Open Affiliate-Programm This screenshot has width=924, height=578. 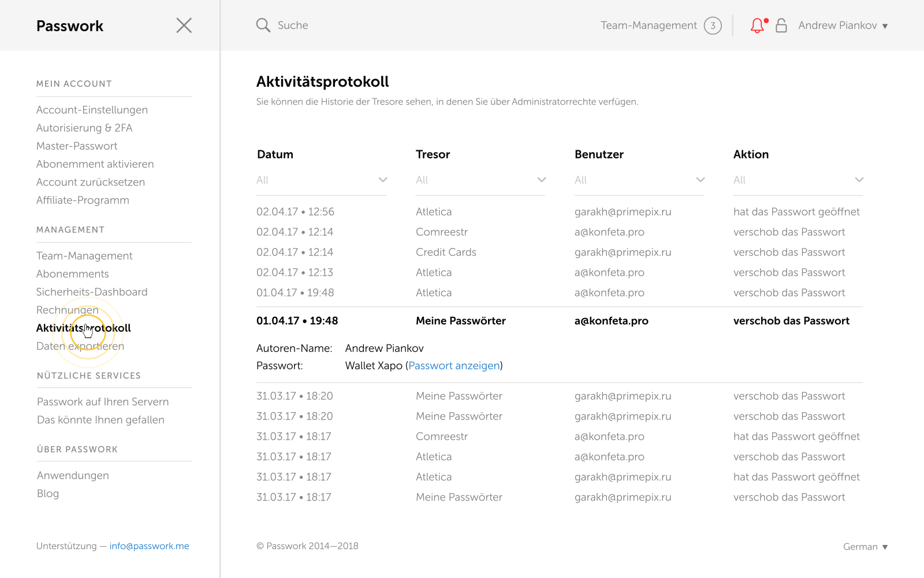pyautogui.click(x=83, y=200)
